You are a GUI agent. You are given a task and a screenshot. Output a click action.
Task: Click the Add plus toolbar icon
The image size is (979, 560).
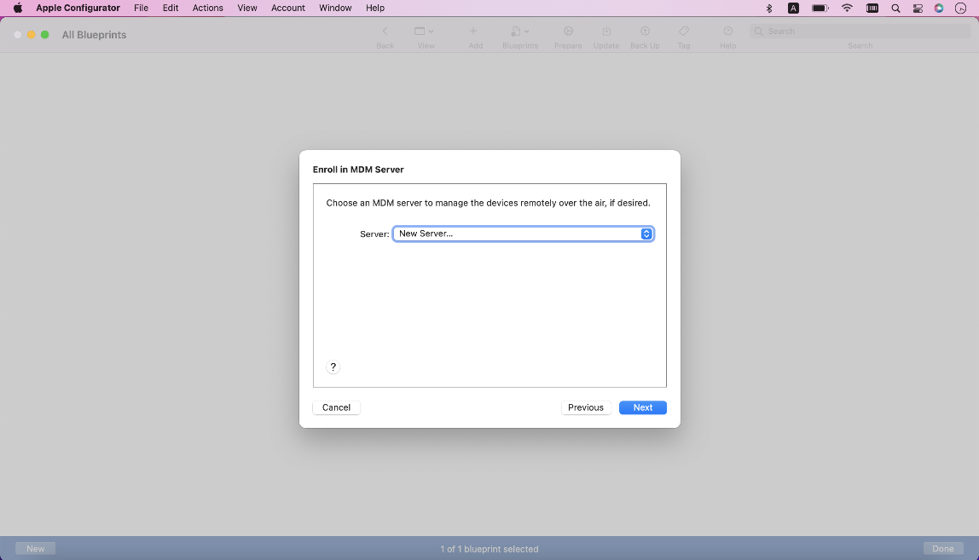point(473,32)
